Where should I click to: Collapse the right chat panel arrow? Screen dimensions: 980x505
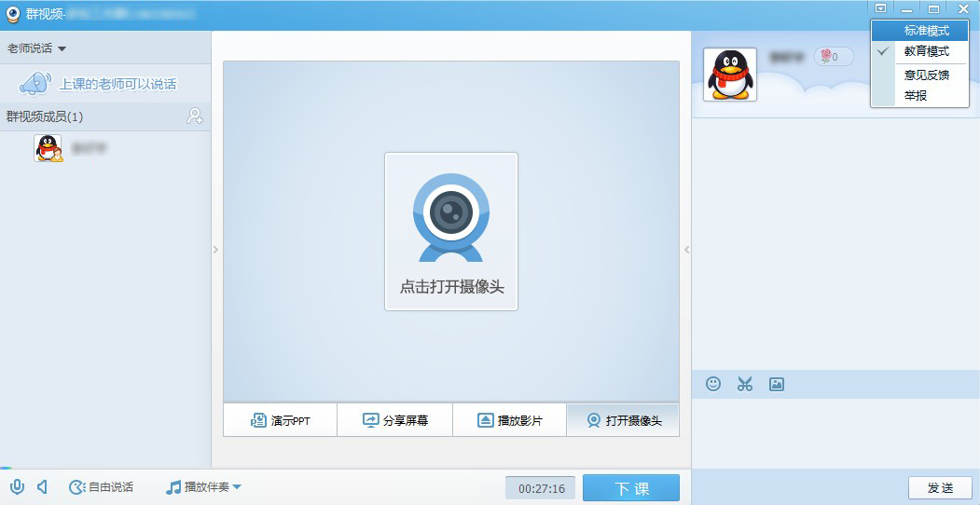tap(687, 250)
